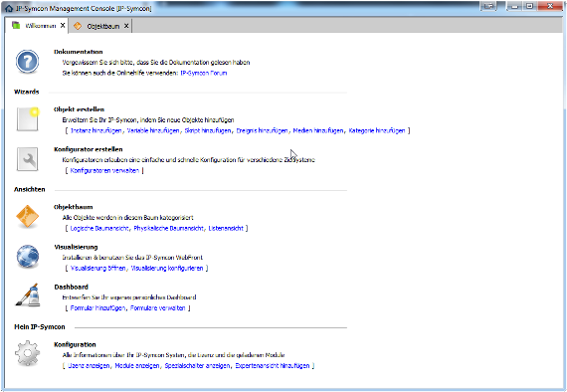
Task: Click the Ansichten section label
Action: tap(30, 189)
